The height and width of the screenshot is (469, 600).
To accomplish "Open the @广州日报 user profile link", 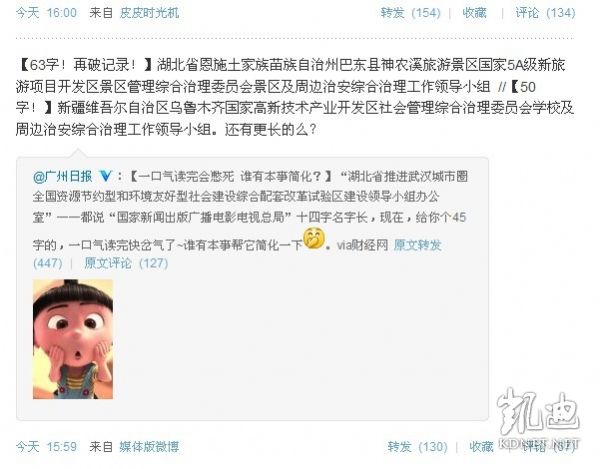I will [x=63, y=176].
